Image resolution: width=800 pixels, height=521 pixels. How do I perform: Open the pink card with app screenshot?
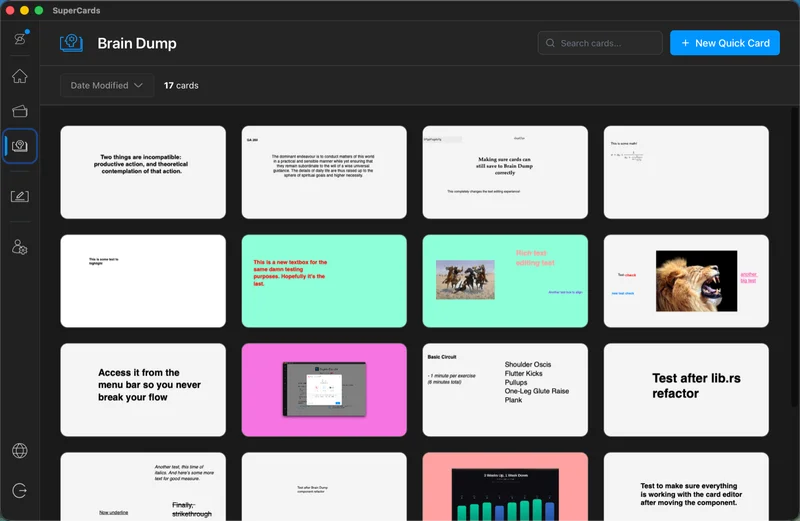324,390
